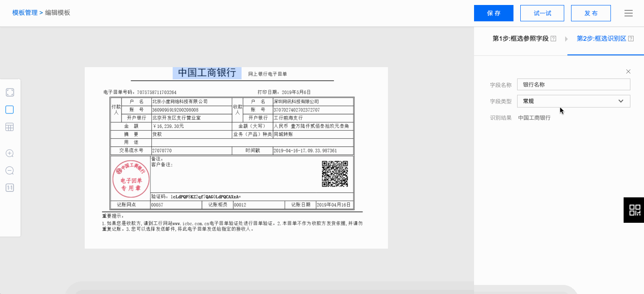
Task: Select the table recognition tool
Action: pyautogui.click(x=10, y=127)
